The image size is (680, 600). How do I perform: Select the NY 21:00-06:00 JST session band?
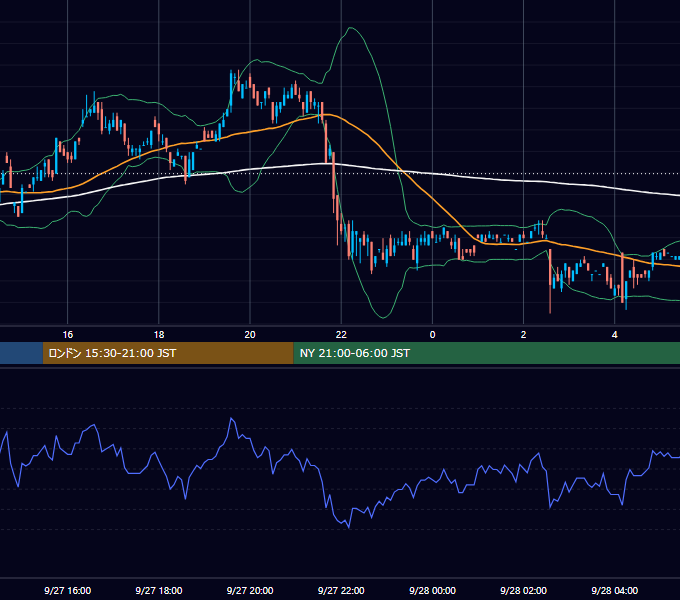(x=487, y=353)
